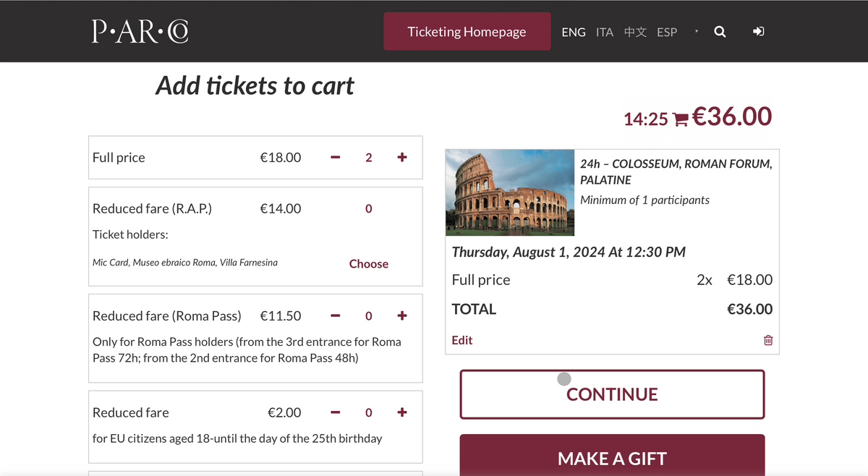Increase Full price ticket quantity
This screenshot has height=476, width=868.
point(402,157)
